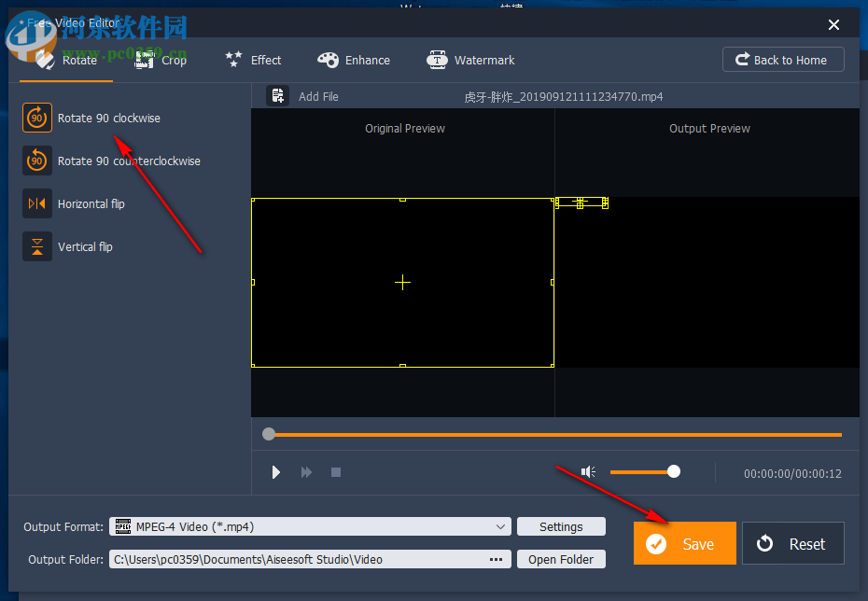Adjust the volume slider
The height and width of the screenshot is (601, 868).
pyautogui.click(x=674, y=471)
